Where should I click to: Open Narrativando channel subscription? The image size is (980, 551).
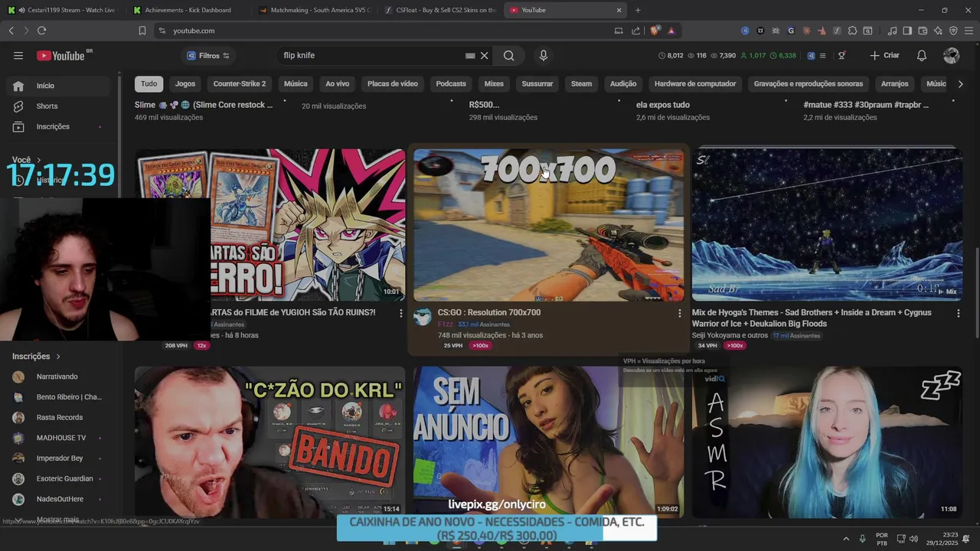[x=57, y=377]
